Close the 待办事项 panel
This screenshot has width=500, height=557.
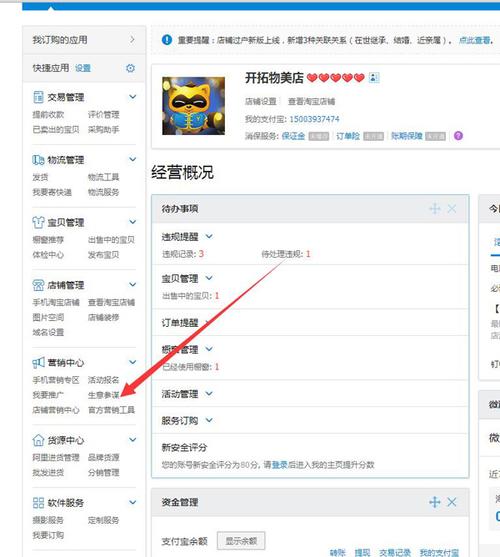point(452,209)
